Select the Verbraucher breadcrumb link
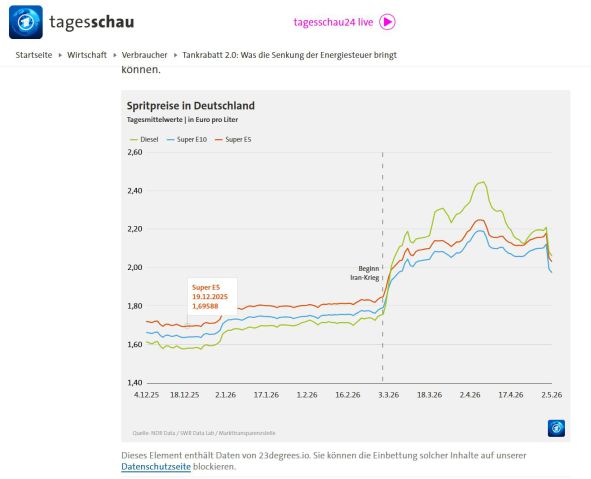591x479 pixels. [144, 55]
